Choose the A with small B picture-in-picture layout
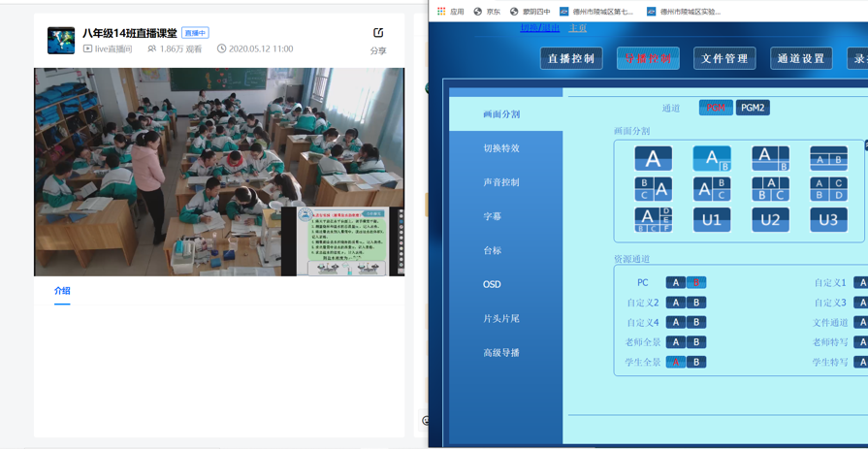The width and height of the screenshot is (868, 449). pyautogui.click(x=712, y=158)
